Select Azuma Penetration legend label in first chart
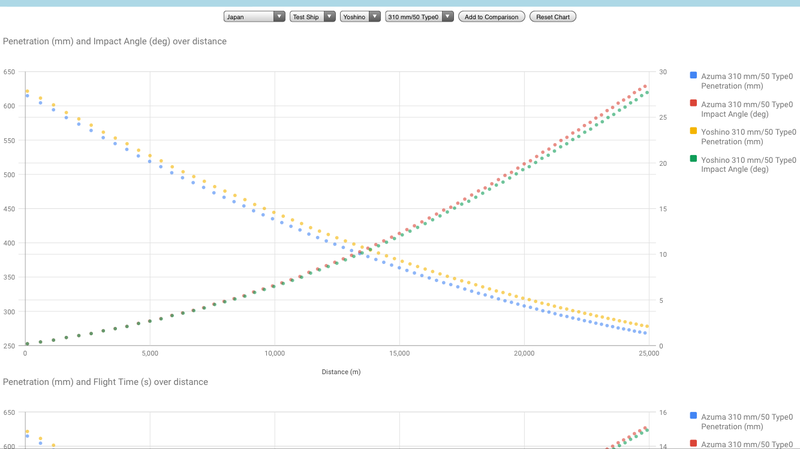 [x=746, y=81]
